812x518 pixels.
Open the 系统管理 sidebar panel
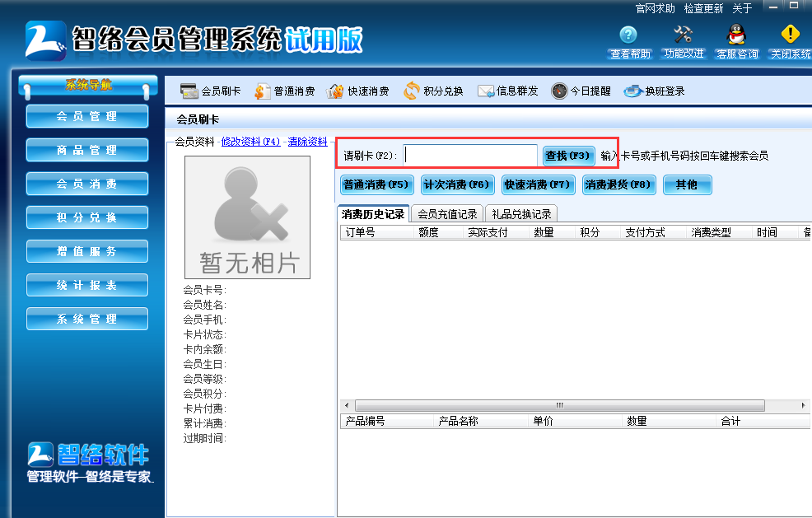pos(86,319)
